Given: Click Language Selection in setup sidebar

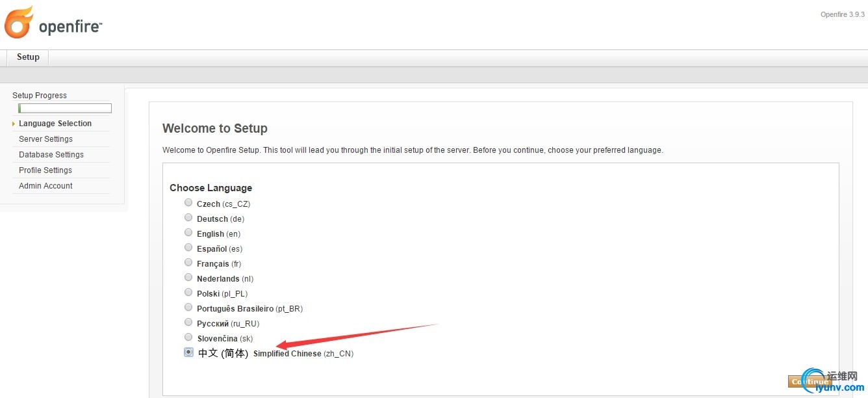Looking at the screenshot, I should (55, 124).
